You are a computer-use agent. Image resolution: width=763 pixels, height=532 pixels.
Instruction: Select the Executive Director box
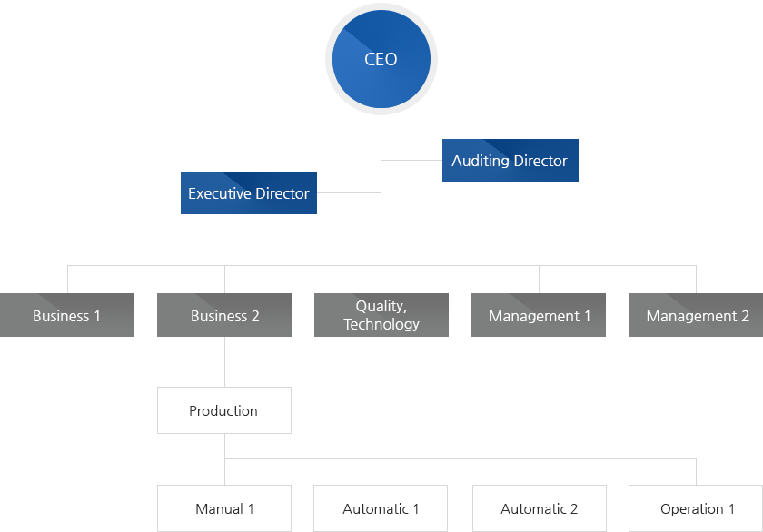pos(248,193)
